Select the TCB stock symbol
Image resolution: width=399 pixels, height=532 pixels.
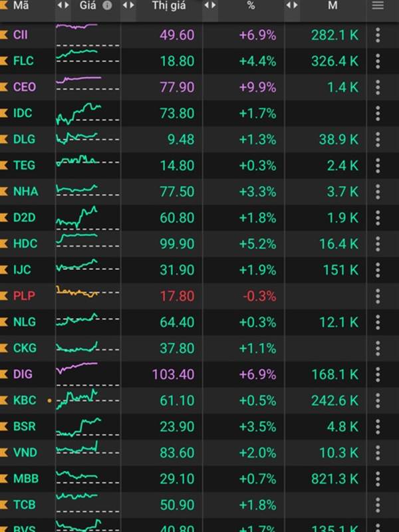click(25, 505)
